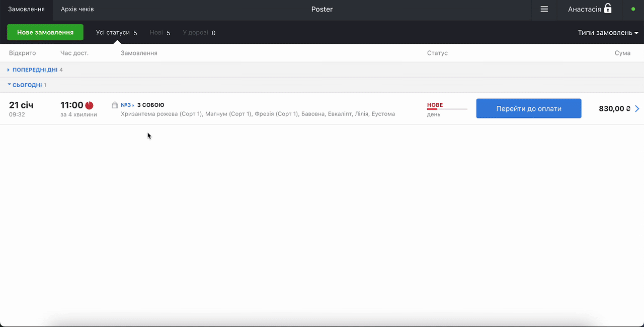Viewport: 644px width, 327px height.
Task: Click the green connection status dot
Action: click(633, 9)
